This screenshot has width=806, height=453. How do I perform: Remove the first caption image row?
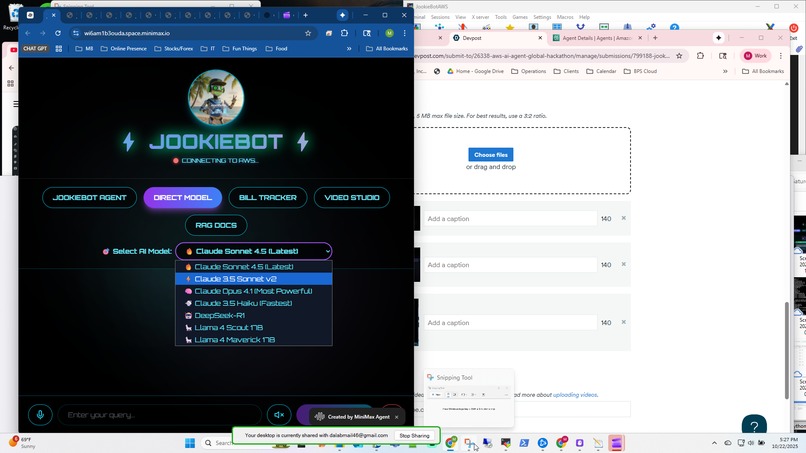624,218
